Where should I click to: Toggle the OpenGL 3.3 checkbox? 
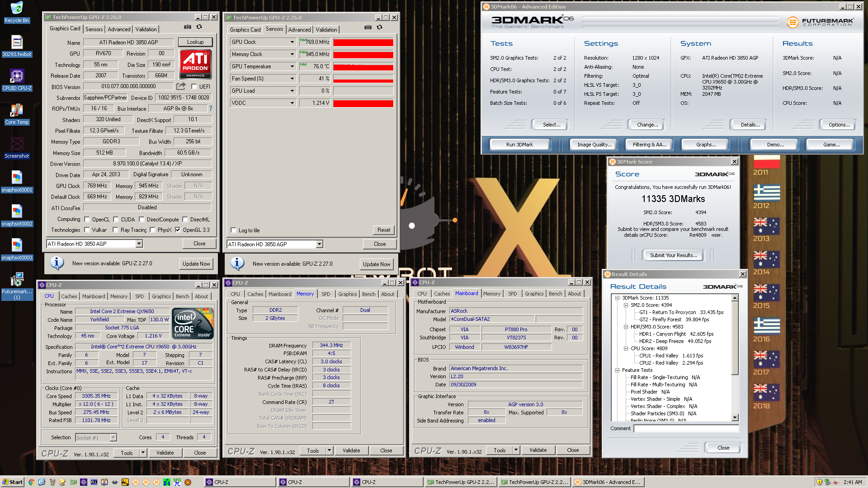pyautogui.click(x=178, y=230)
